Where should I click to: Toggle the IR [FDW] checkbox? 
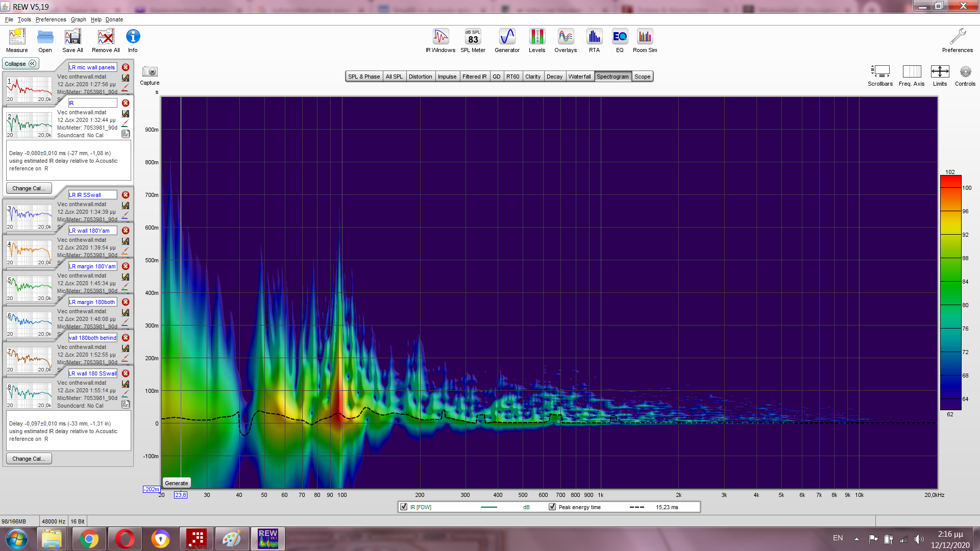(x=404, y=507)
